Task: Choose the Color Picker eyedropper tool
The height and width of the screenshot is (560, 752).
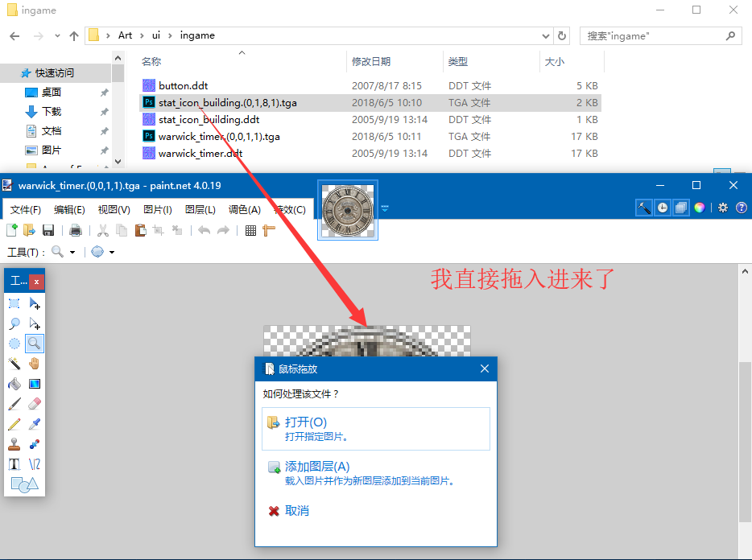Action: point(35,424)
